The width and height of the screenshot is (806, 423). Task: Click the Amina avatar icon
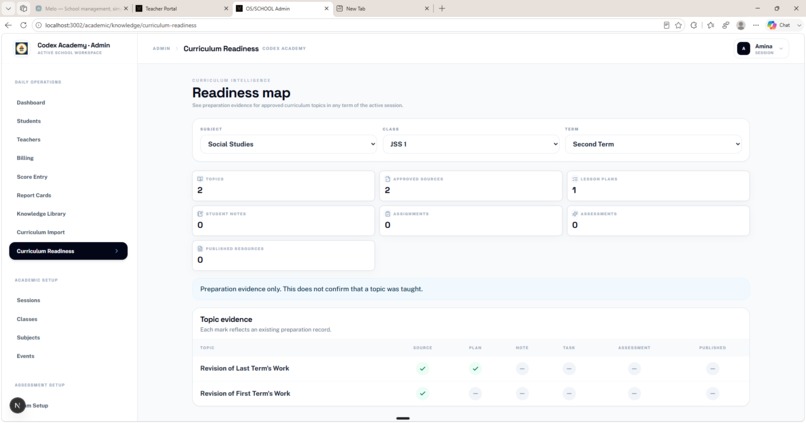coord(743,49)
